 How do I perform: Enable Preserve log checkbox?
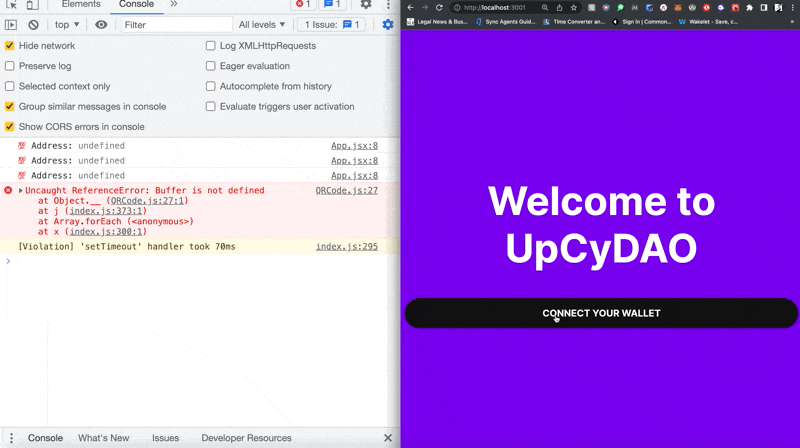[x=10, y=66]
